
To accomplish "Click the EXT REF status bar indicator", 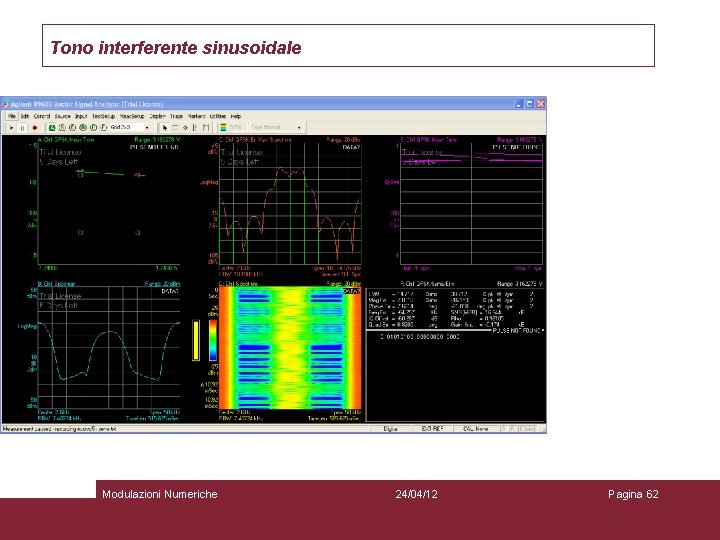I will coord(432,428).
